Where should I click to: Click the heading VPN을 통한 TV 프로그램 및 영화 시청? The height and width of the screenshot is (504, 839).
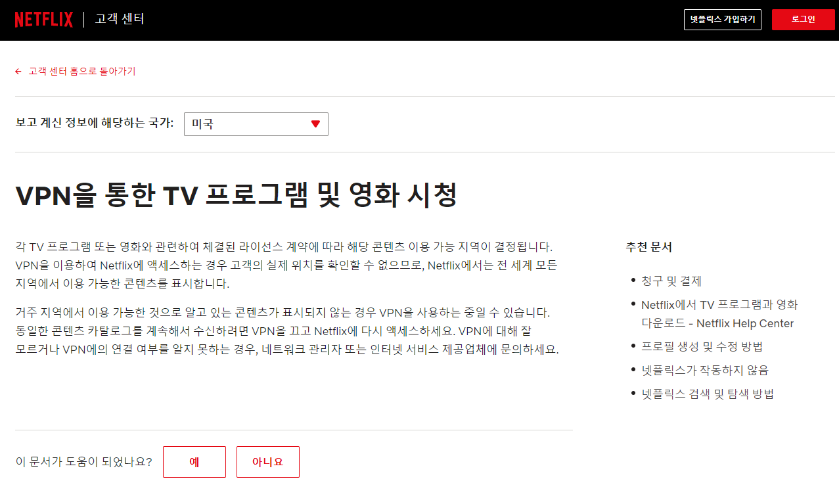236,195
